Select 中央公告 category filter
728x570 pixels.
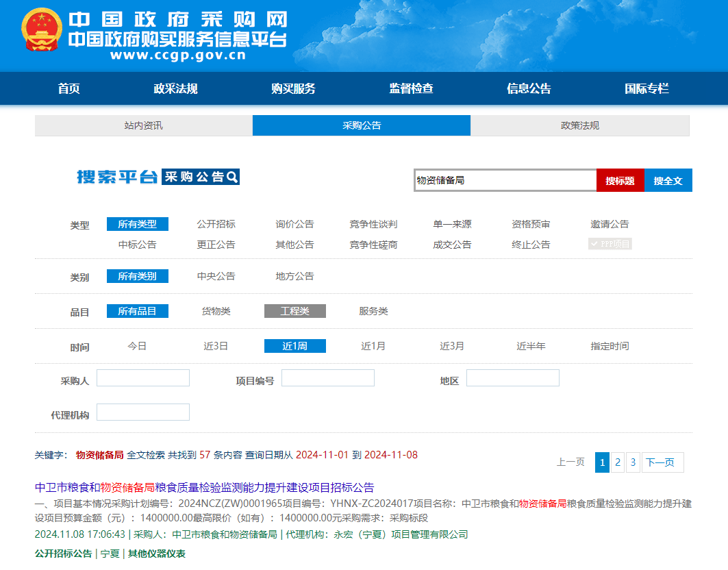[x=216, y=276]
